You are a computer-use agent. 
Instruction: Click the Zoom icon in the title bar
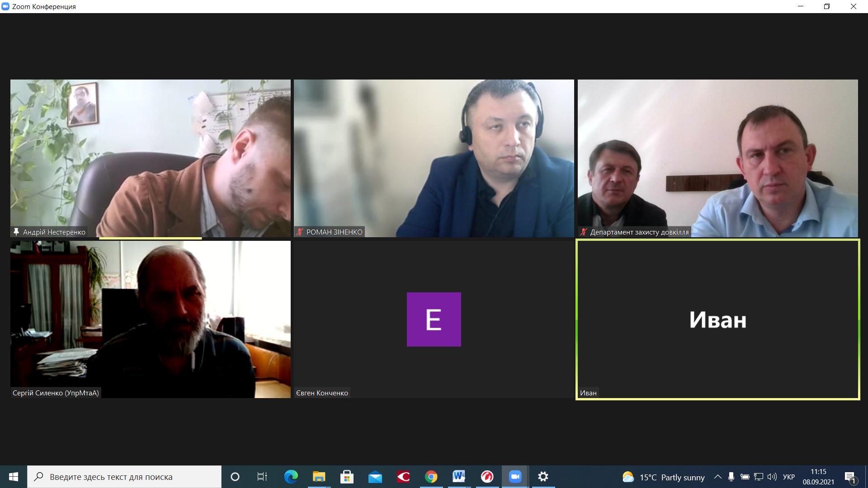5,6
